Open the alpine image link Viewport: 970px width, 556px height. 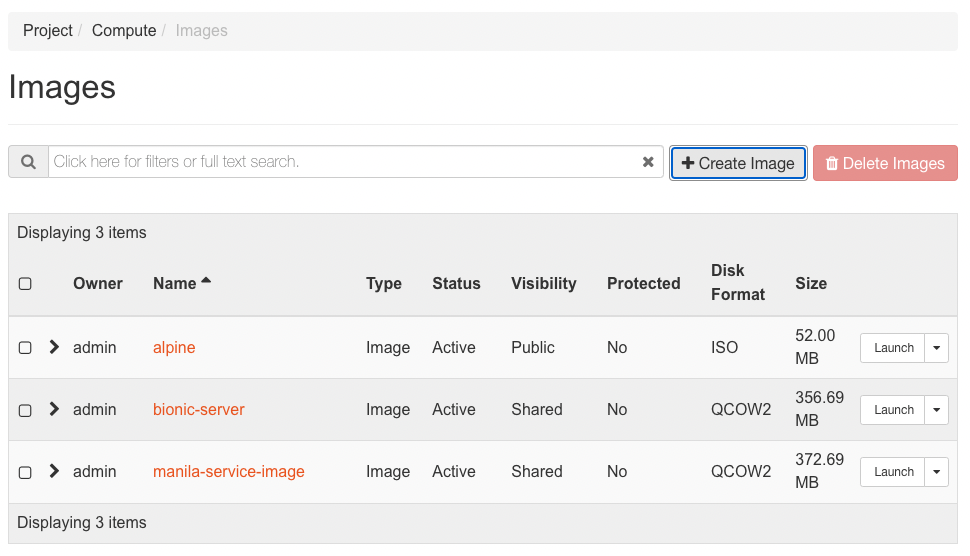pos(174,348)
